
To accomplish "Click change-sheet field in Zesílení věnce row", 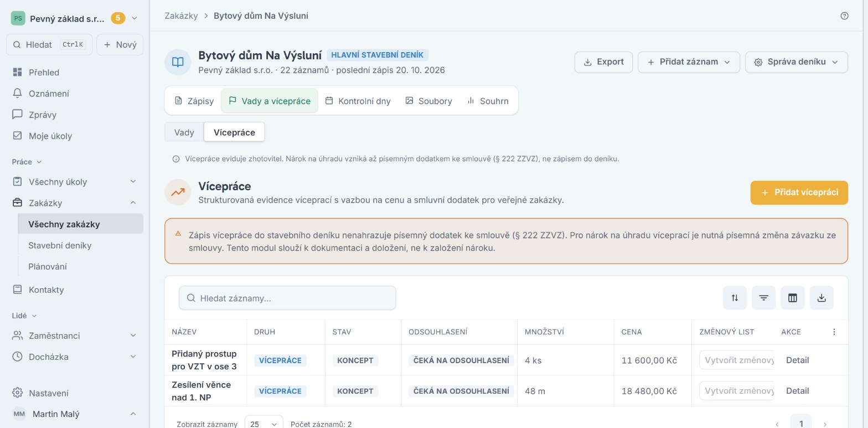I will pyautogui.click(x=737, y=391).
